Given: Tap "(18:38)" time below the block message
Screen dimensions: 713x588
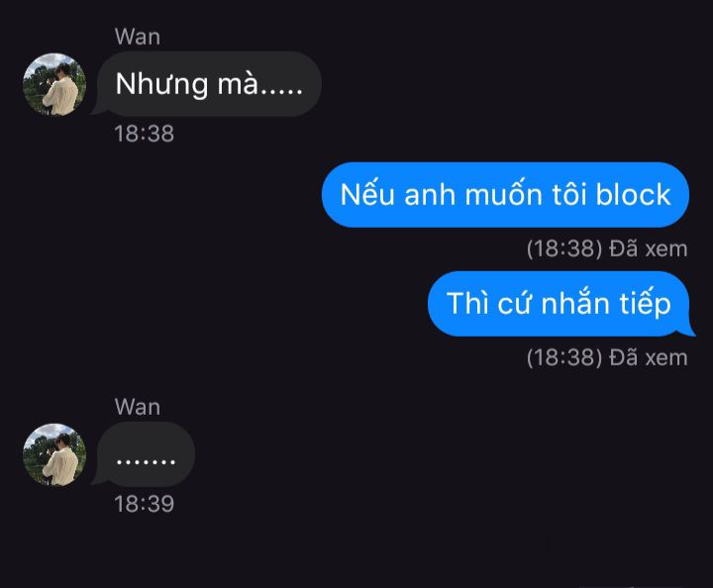Looking at the screenshot, I should 564,248.
